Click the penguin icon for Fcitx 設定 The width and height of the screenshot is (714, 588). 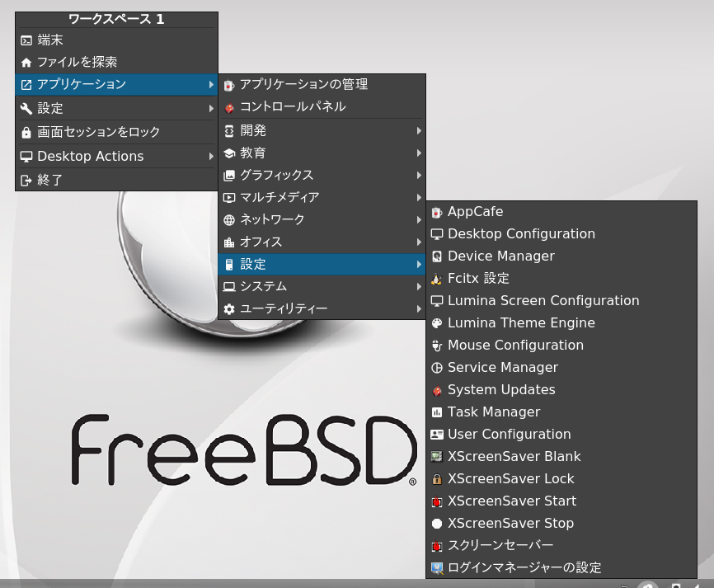[x=437, y=279]
